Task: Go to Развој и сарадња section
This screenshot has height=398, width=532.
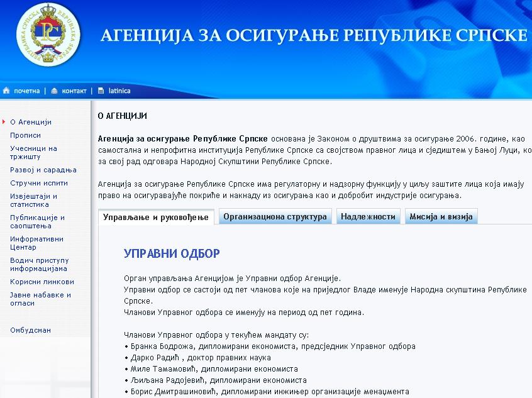Action: (43, 170)
